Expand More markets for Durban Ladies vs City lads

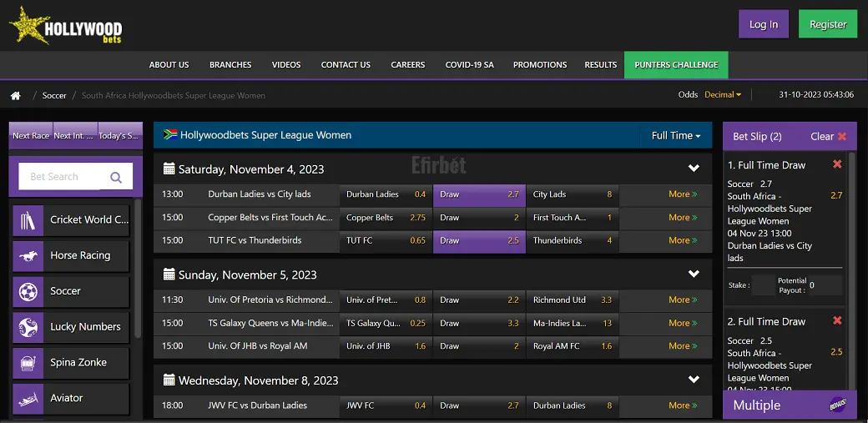click(x=683, y=194)
